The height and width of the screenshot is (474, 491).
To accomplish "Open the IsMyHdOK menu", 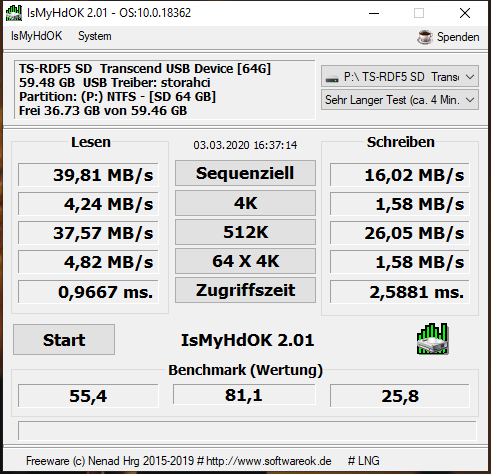I will tap(36, 36).
